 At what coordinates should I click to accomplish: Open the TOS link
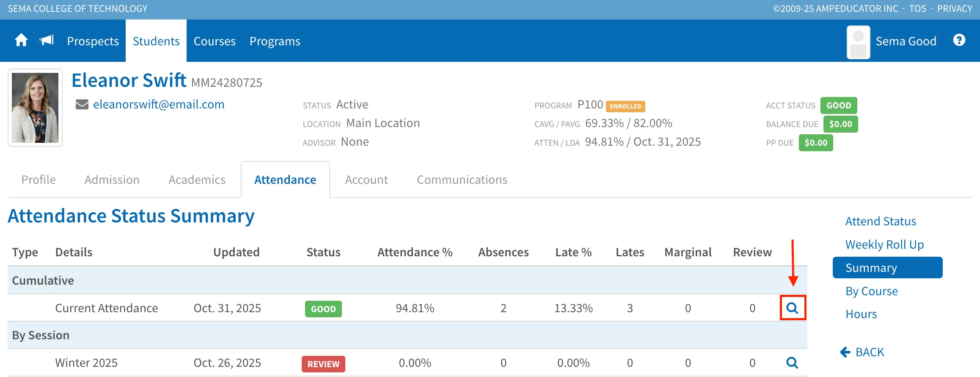click(918, 8)
